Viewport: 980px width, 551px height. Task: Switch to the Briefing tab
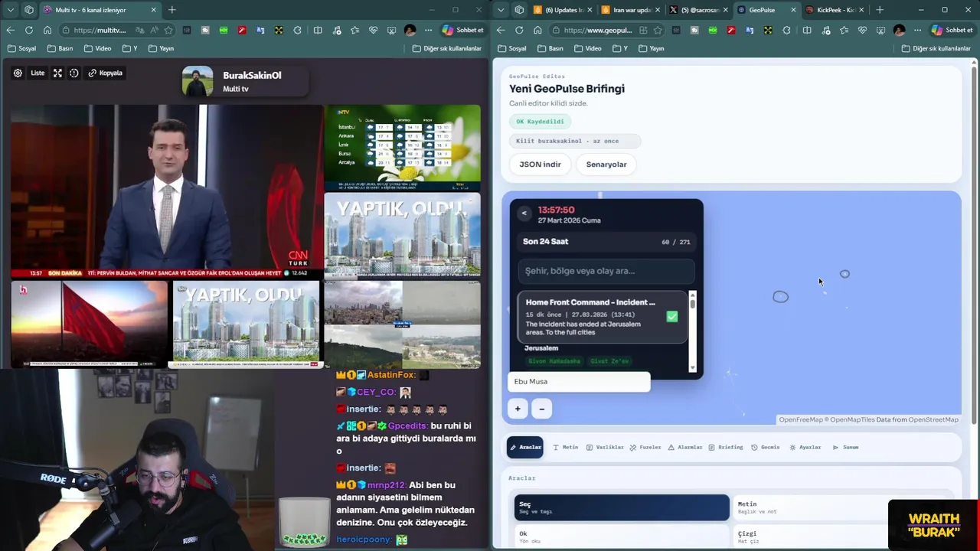point(726,447)
